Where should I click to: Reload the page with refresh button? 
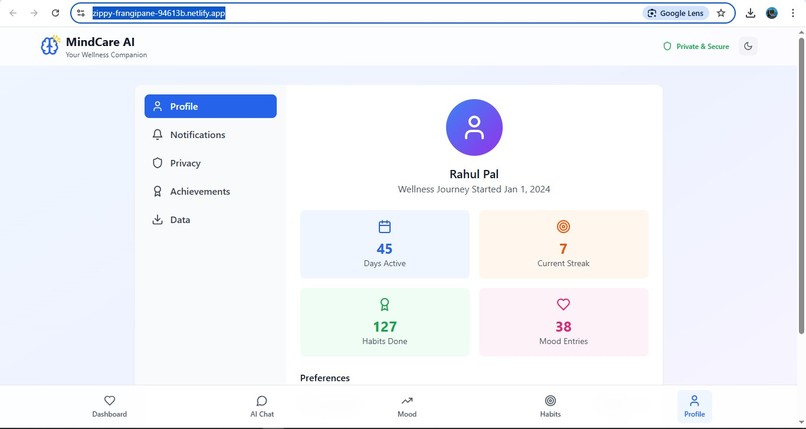tap(56, 13)
